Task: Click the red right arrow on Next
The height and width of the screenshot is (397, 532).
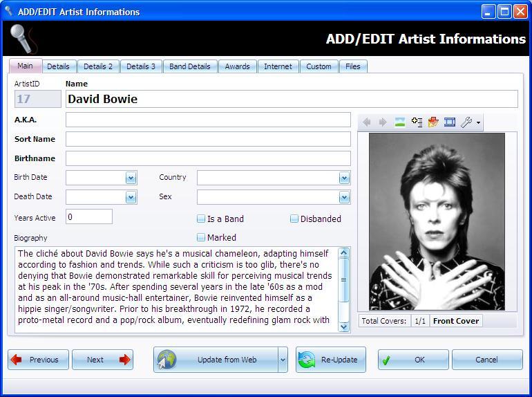Action: (125, 360)
